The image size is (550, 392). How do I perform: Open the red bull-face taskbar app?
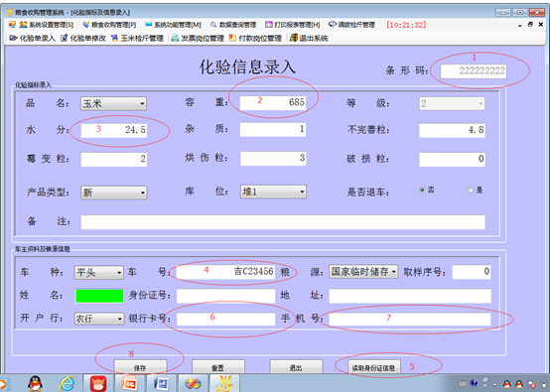pyautogui.click(x=98, y=383)
